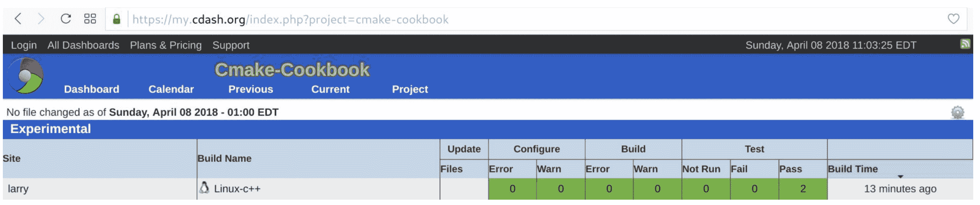Viewport: 980px width, 205px height.
Task: Open the settings gear icon
Action: click(x=957, y=112)
